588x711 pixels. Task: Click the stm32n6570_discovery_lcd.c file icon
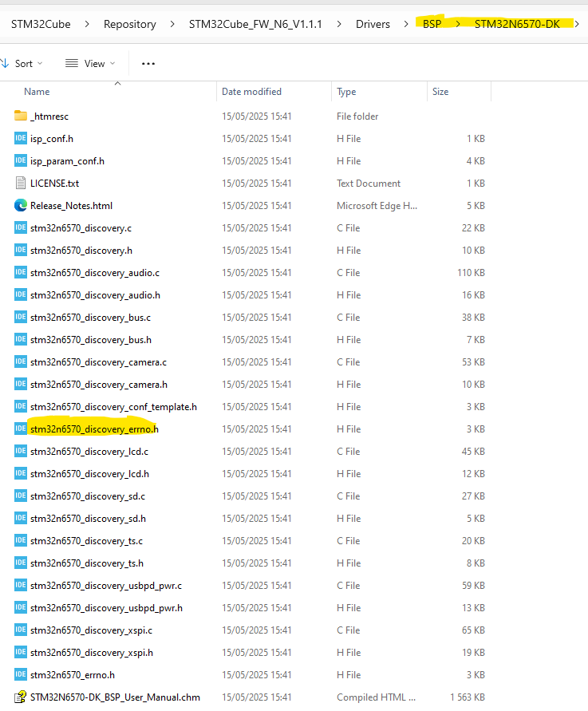tap(21, 451)
